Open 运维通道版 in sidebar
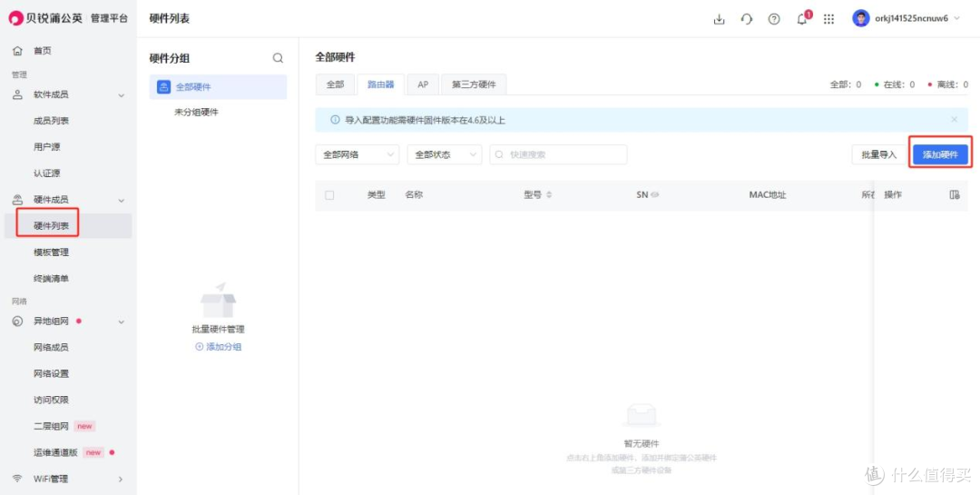The height and width of the screenshot is (495, 980). tap(55, 452)
